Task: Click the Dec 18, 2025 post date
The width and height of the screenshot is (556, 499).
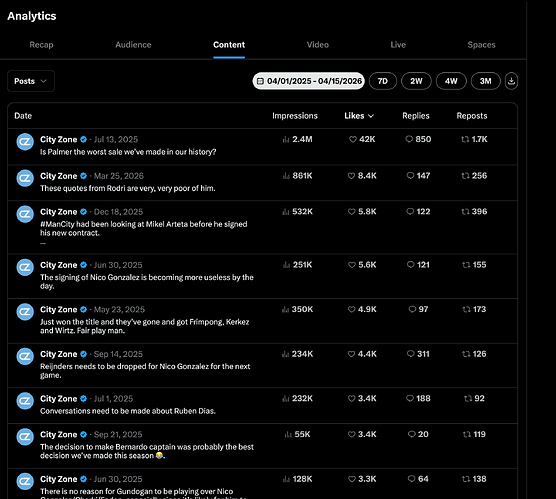Action: [x=118, y=212]
